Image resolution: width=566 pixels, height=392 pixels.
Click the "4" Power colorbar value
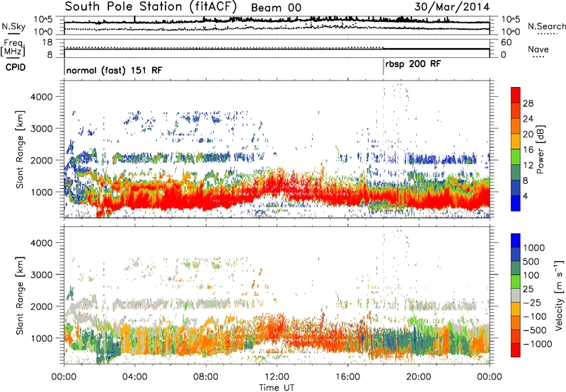pos(525,196)
